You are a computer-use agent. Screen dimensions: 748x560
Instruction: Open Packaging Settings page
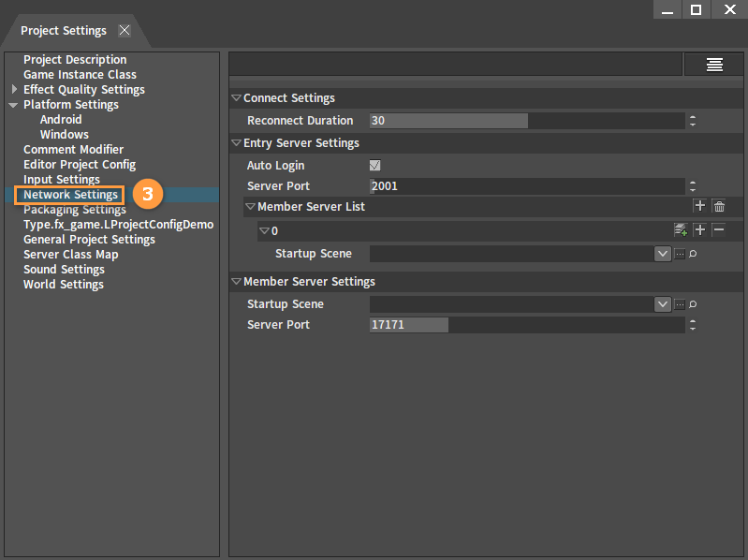click(x=75, y=210)
